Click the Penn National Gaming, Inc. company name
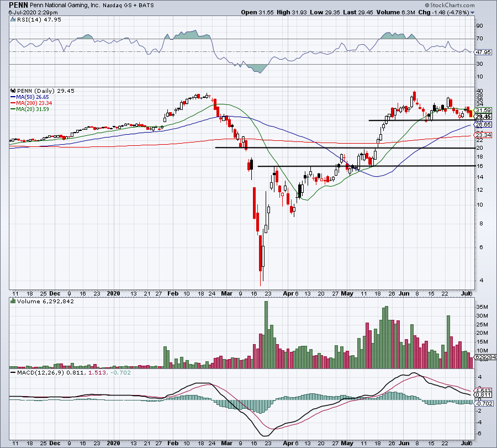The width and height of the screenshot is (497, 448). click(x=65, y=6)
